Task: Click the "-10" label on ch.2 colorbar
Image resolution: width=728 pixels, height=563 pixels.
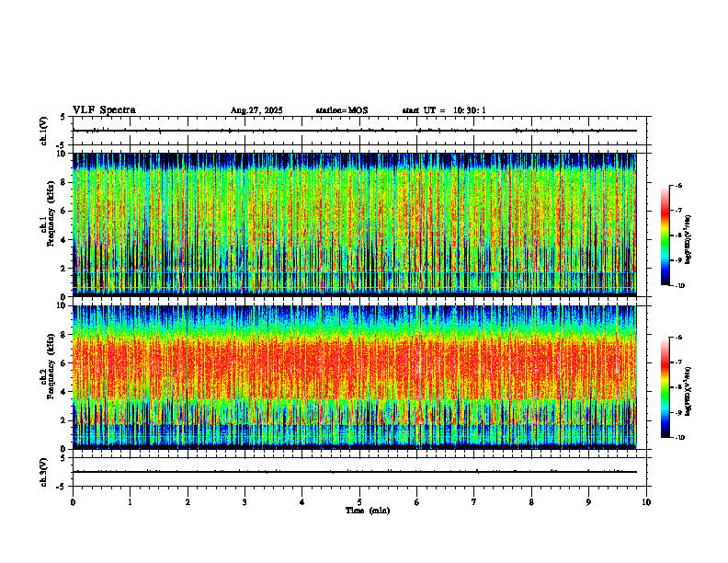Action: pyautogui.click(x=680, y=438)
